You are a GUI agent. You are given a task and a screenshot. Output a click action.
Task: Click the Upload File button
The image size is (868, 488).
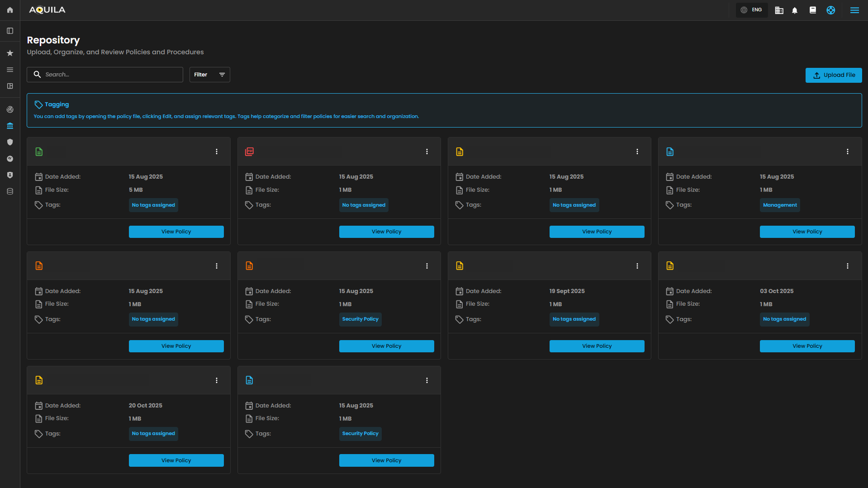pos(834,75)
